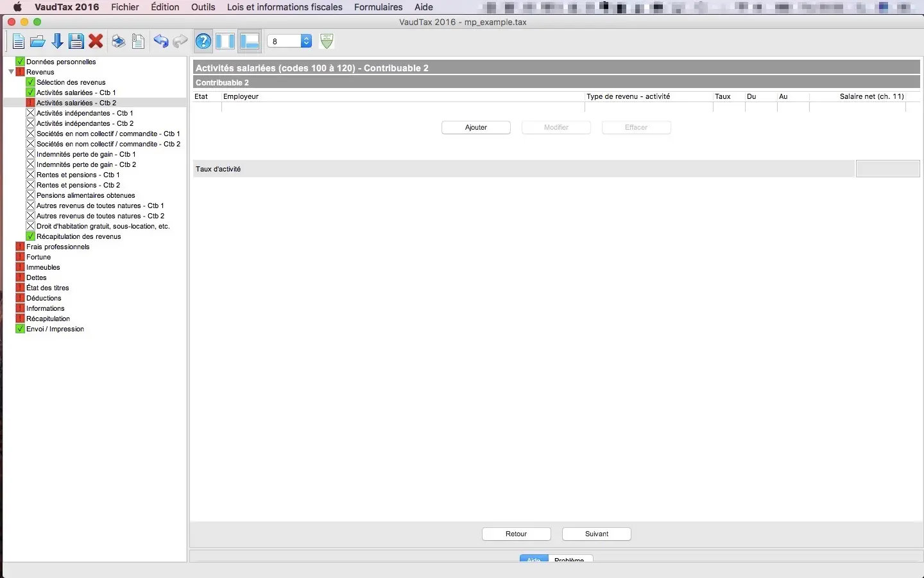
Task: Open a file with the folder icon
Action: 38,42
